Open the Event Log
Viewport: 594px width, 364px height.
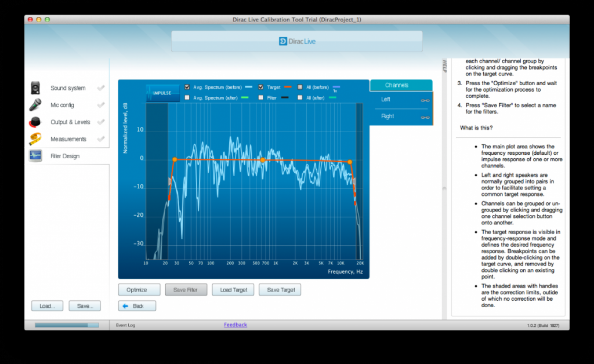coord(125,325)
